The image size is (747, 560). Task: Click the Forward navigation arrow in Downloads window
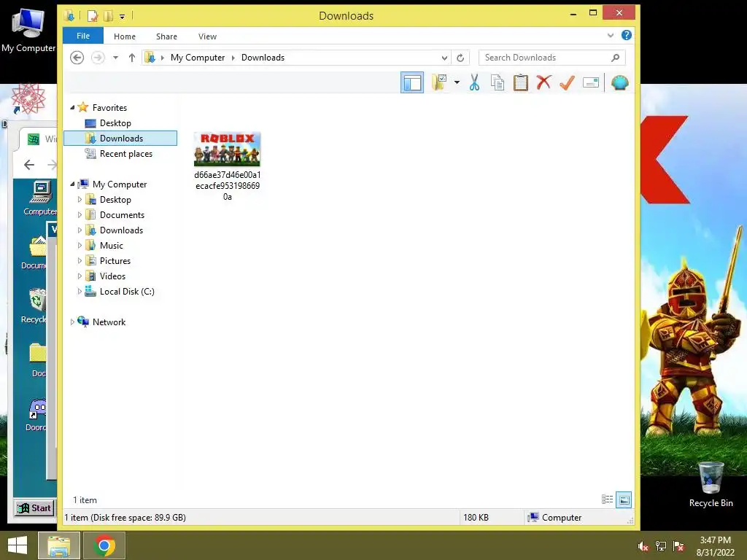pyautogui.click(x=98, y=58)
